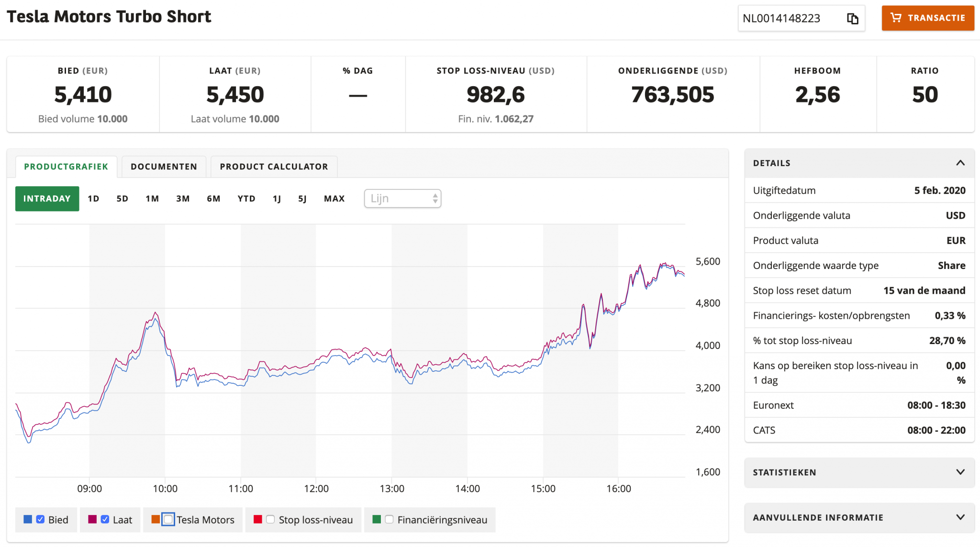
Task: Uncheck the Bied series checkbox
Action: pos(41,520)
